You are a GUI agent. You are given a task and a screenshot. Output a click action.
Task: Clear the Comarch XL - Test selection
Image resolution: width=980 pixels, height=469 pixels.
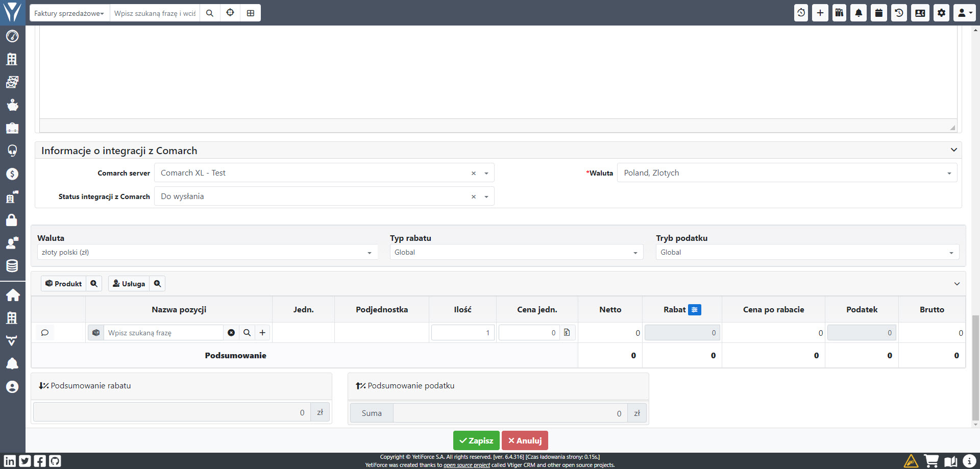coord(474,174)
